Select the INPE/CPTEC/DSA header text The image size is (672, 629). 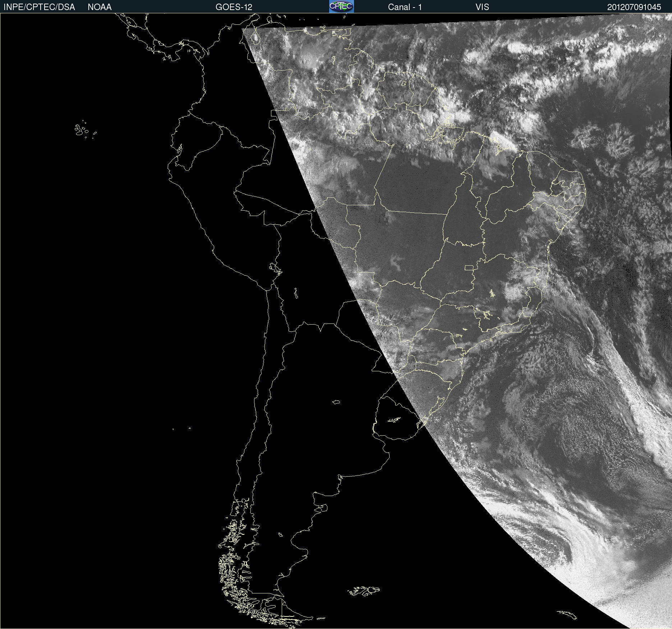coord(39,7)
